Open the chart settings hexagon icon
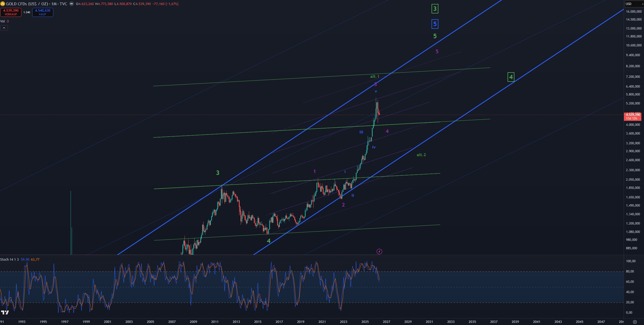Screen dimensions: 644x325 635,322
